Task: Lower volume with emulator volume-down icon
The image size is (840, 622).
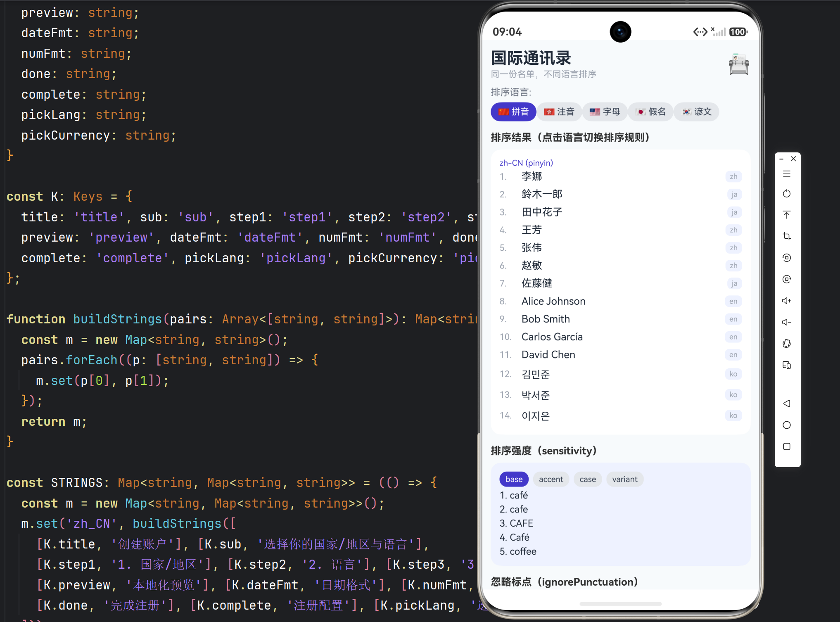Action: point(787,322)
